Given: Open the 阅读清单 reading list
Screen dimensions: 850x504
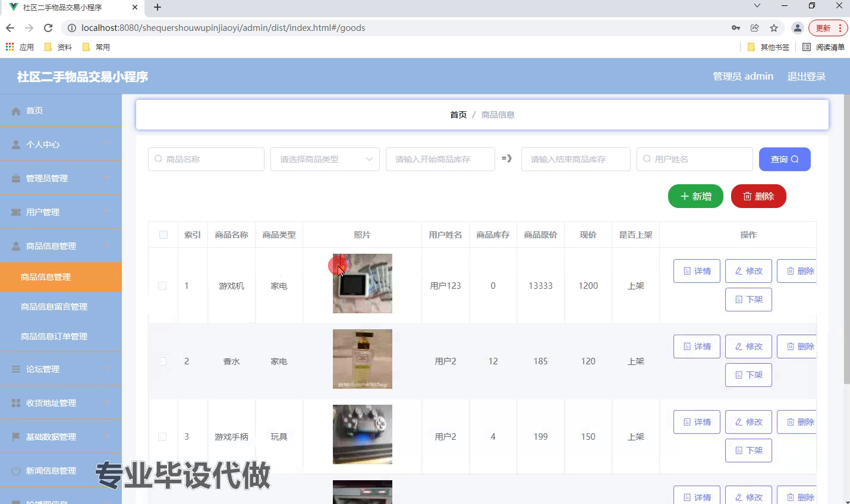Looking at the screenshot, I should [x=823, y=47].
